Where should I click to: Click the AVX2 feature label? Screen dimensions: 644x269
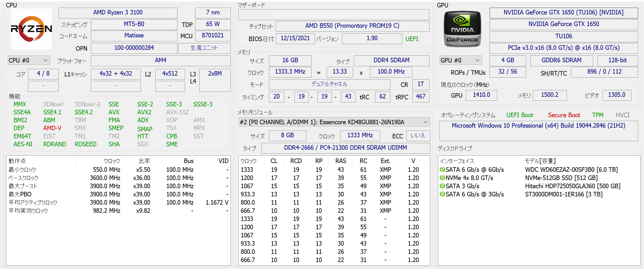tap(144, 112)
